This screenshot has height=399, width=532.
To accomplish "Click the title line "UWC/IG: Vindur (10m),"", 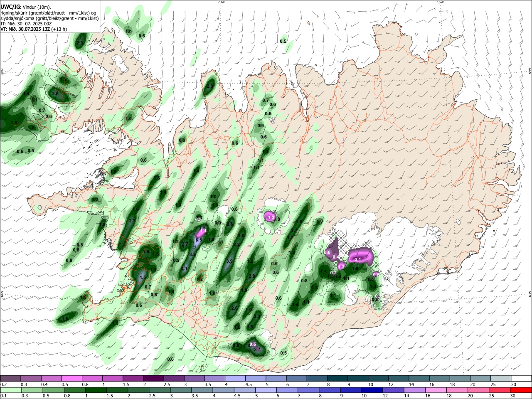I will 26,7.
